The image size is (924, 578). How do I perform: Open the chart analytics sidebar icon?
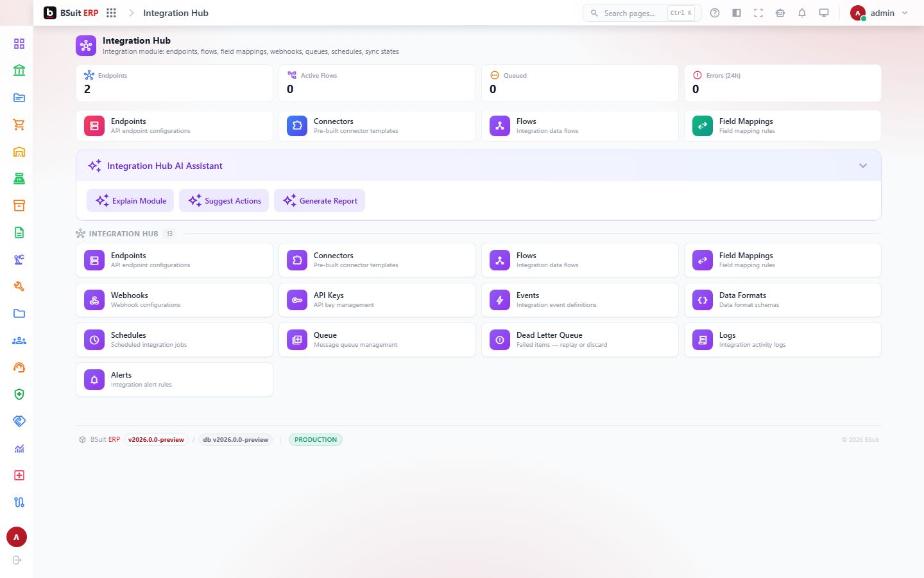click(x=19, y=448)
